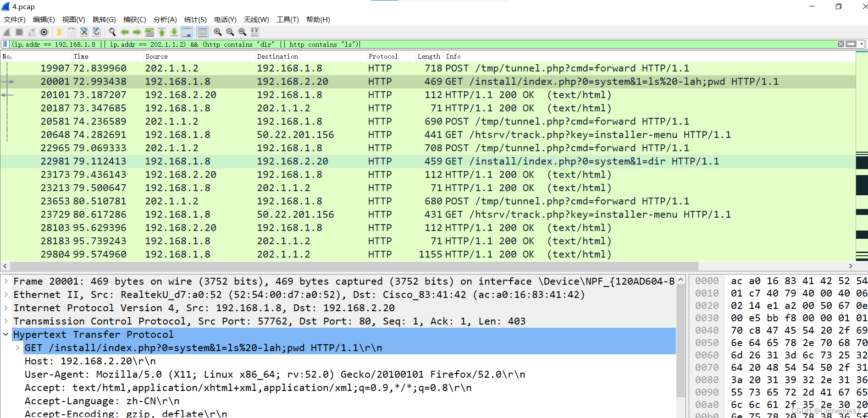Open the 电话(Y) menu
This screenshot has height=418, width=868.
225,20
